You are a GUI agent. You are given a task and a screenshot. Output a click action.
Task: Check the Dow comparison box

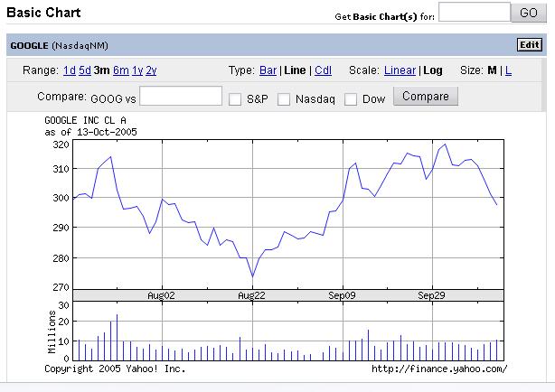(351, 98)
